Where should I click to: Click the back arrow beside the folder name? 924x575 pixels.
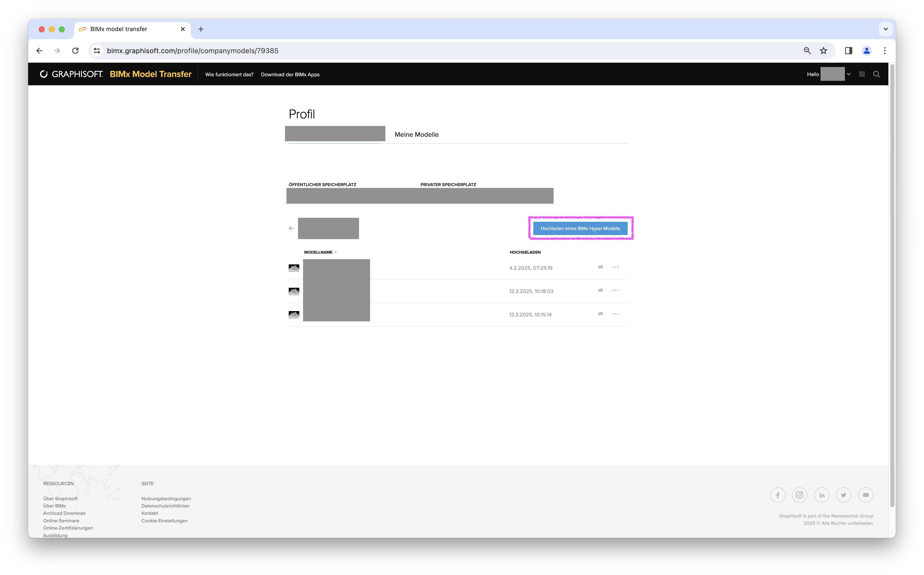[x=291, y=228]
